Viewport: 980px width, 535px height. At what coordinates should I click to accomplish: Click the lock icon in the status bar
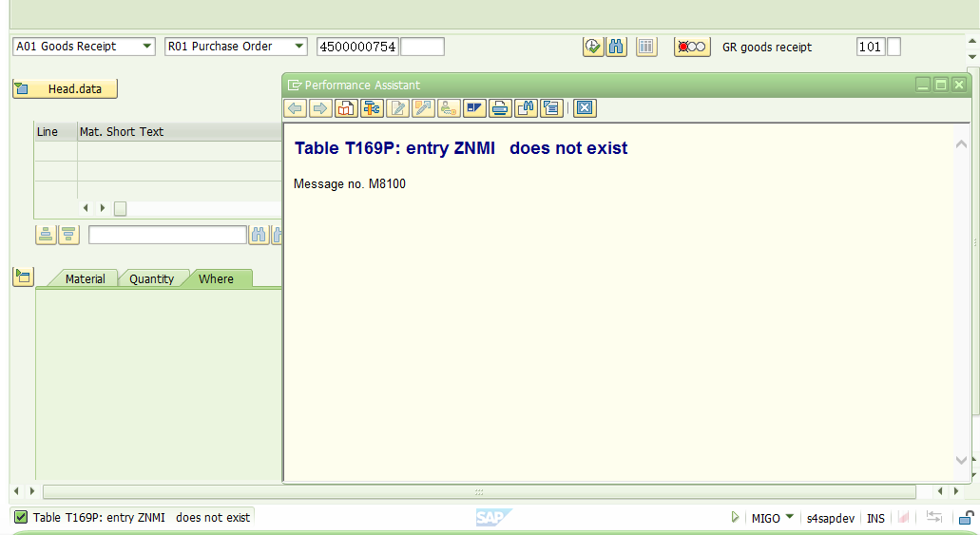click(965, 518)
